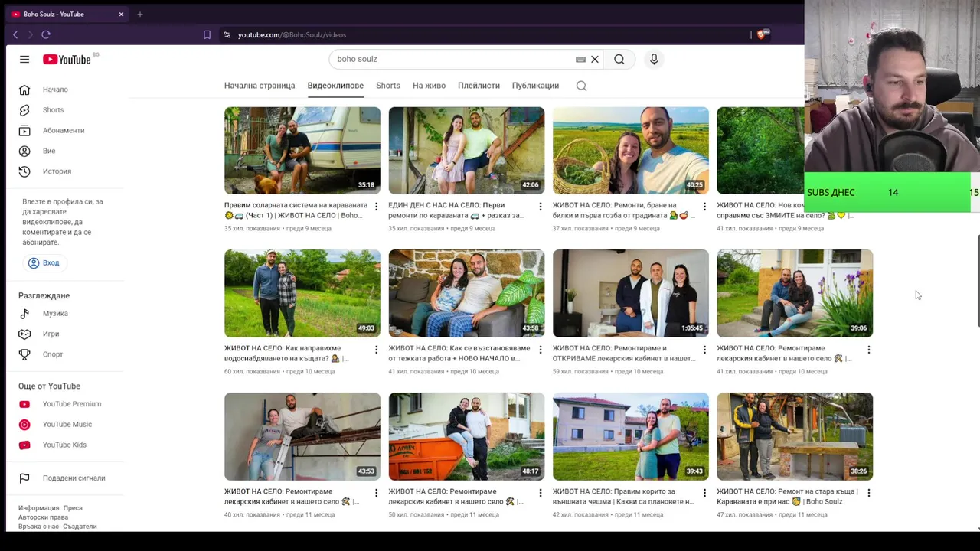Play 35:18 caravan thumbnail video
This screenshot has width=980, height=551.
point(302,151)
